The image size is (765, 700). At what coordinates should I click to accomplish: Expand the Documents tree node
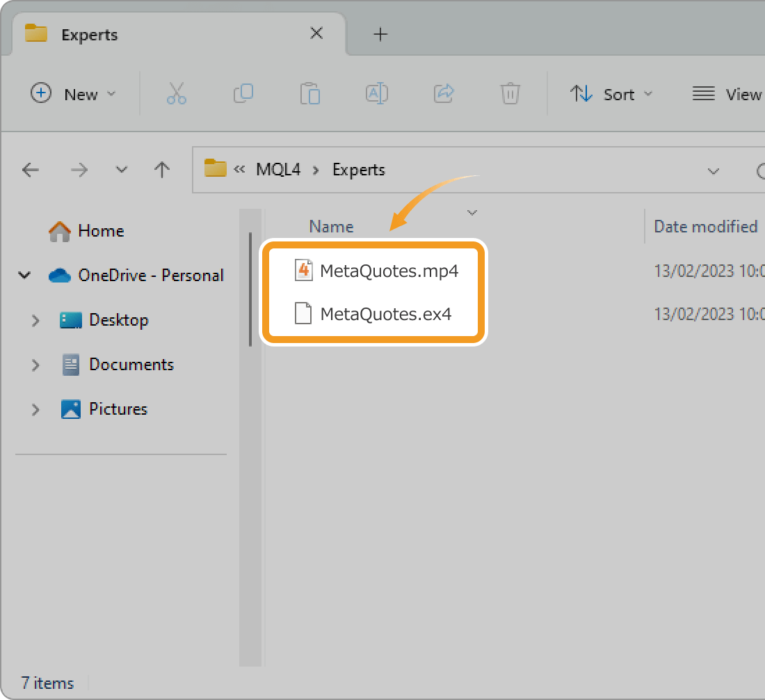point(35,365)
